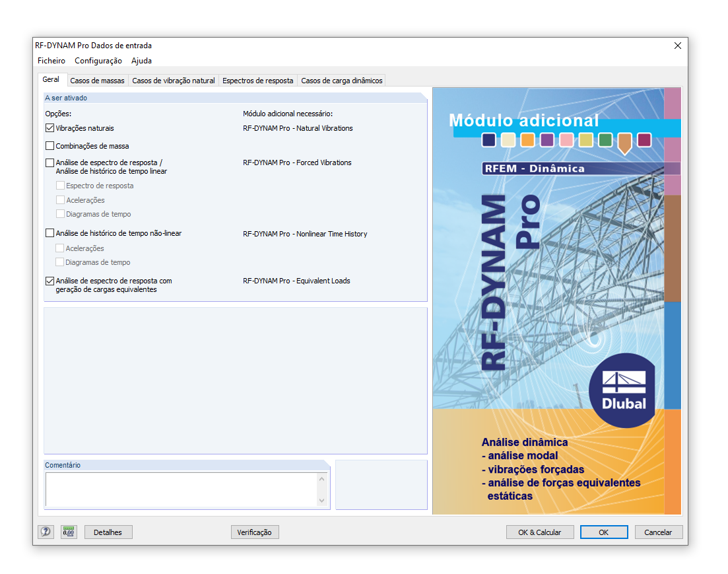This screenshot has width=728, height=574.
Task: Click the purple swatch in banner
Action: pos(547,139)
